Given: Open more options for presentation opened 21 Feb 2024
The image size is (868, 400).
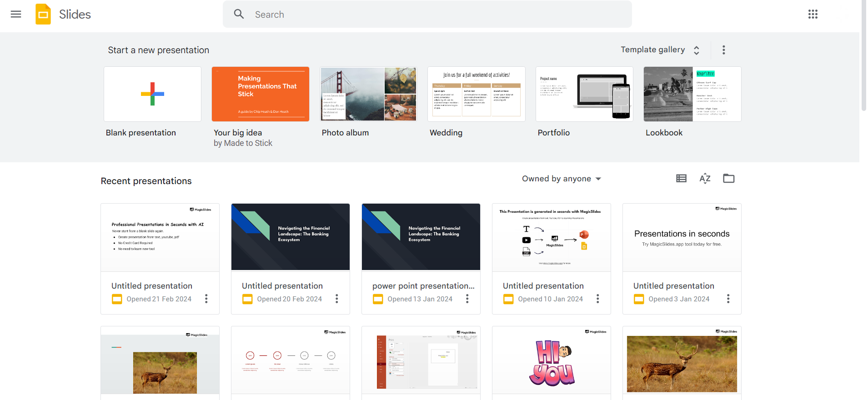Looking at the screenshot, I should click(206, 299).
